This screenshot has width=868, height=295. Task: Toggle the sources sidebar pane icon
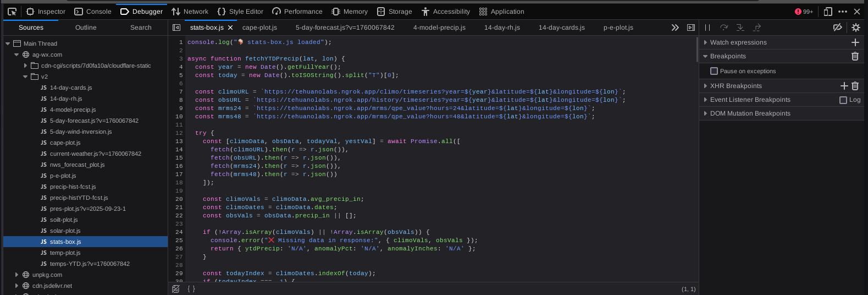pyautogui.click(x=176, y=28)
